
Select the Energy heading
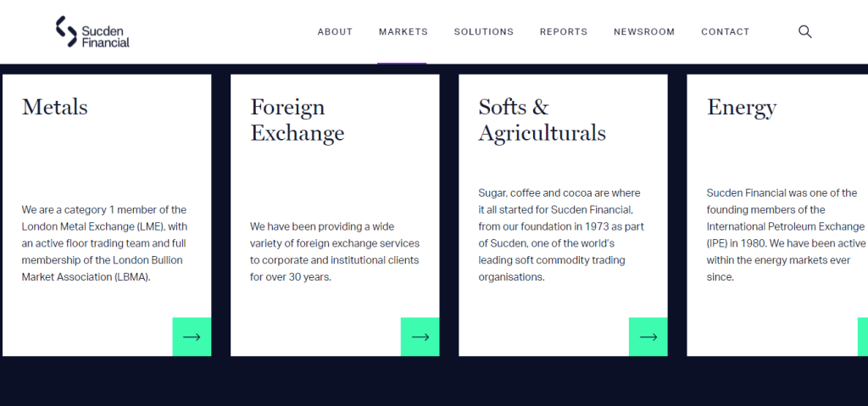(x=742, y=108)
